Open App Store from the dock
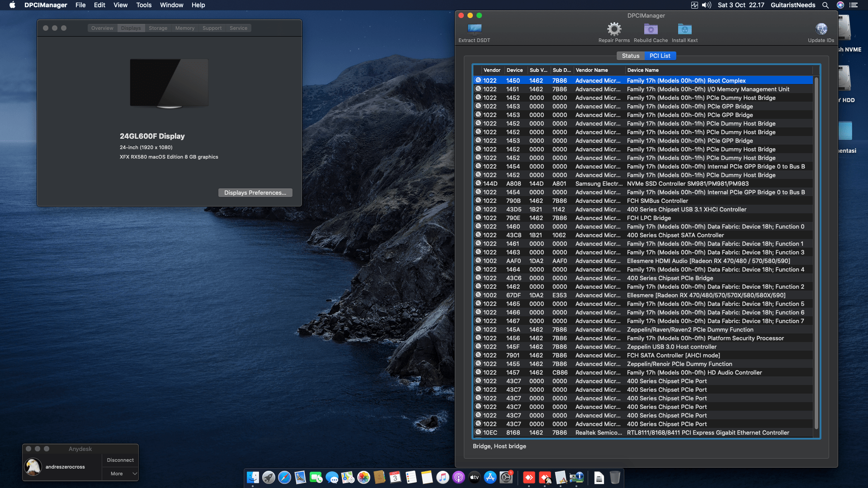868x488 pixels. point(490,477)
